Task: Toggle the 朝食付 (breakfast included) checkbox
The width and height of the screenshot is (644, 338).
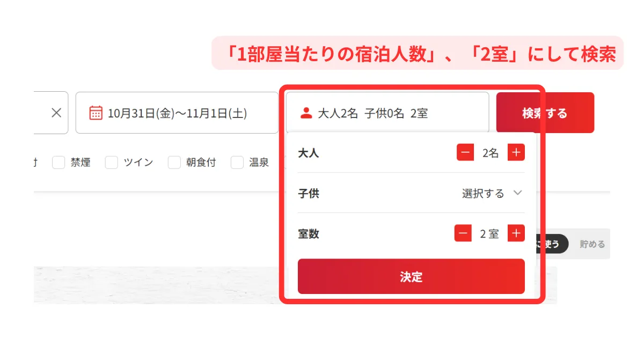Action: click(174, 163)
